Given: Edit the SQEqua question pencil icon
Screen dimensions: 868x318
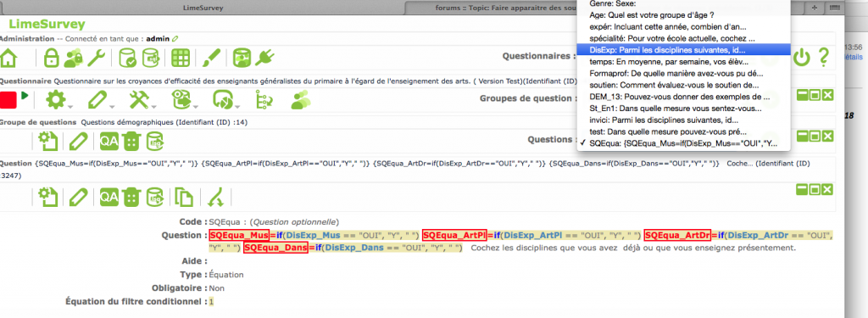Looking at the screenshot, I should (79, 197).
